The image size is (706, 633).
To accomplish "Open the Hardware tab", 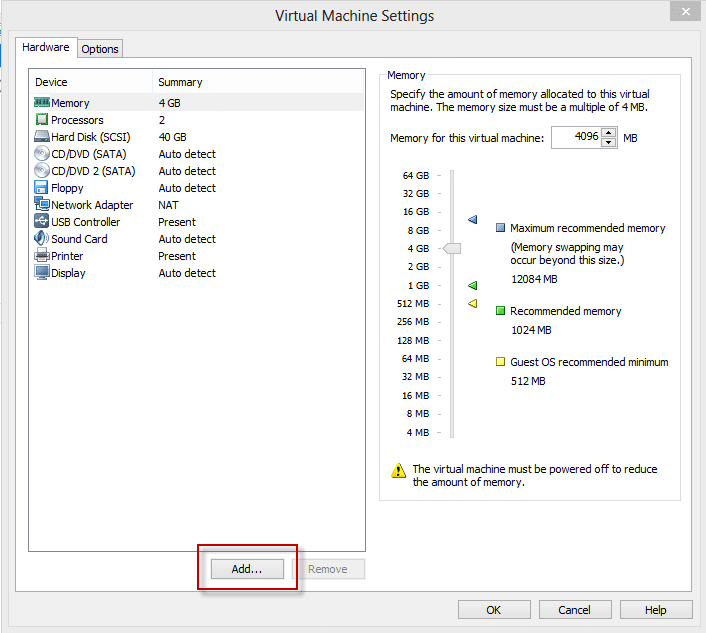I will 46,47.
